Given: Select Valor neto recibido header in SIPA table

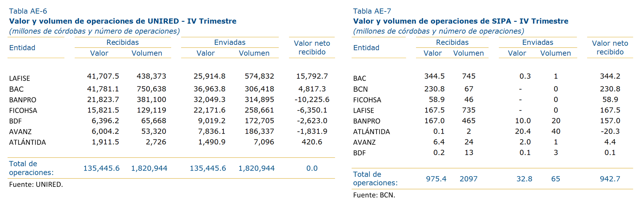Looking at the screenshot, I should [610, 48].
